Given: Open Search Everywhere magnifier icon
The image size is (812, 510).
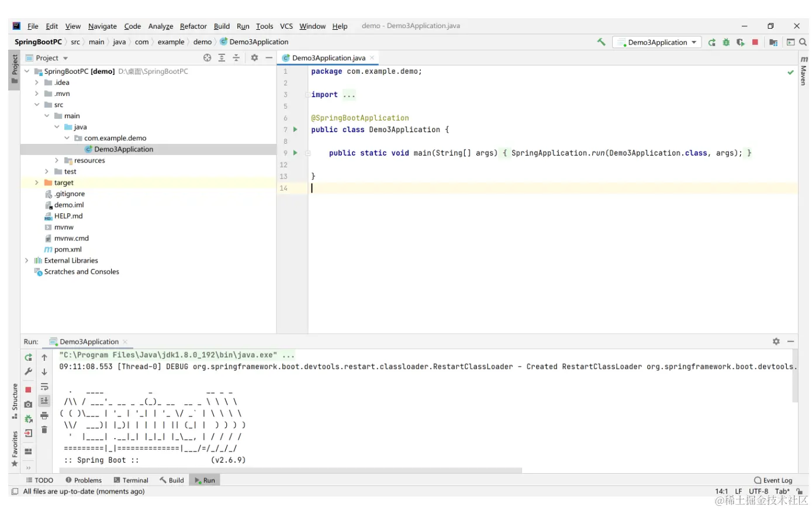Looking at the screenshot, I should [803, 42].
